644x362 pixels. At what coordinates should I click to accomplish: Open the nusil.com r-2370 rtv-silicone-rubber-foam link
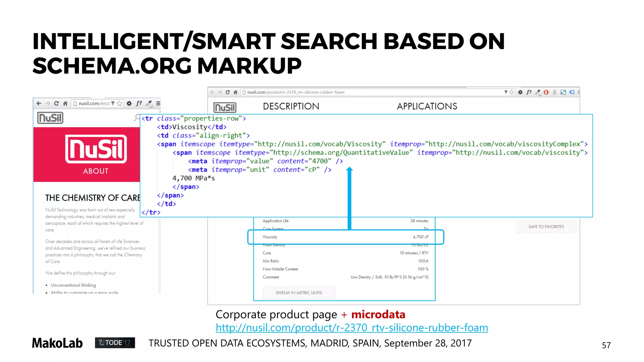coord(352,328)
